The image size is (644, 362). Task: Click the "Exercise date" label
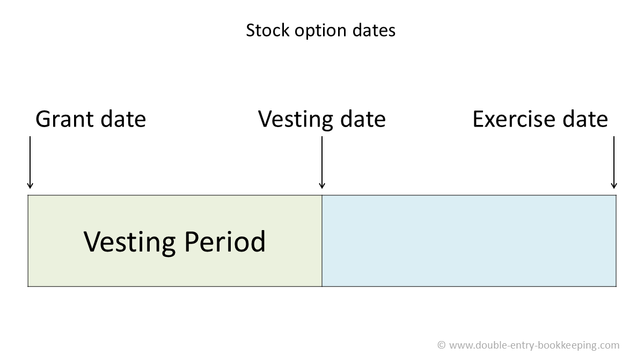point(540,119)
